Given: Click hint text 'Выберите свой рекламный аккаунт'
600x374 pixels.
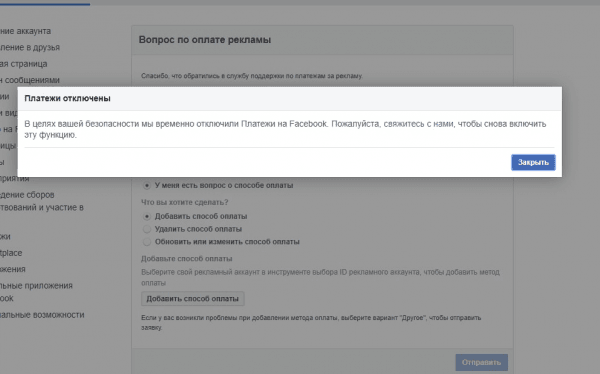Looking at the screenshot, I should 320,278.
